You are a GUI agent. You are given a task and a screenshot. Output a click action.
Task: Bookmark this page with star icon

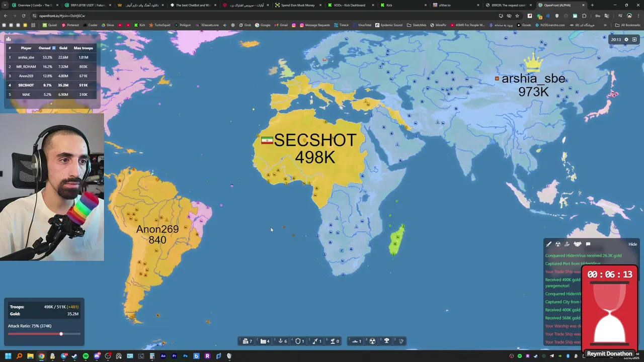517,16
